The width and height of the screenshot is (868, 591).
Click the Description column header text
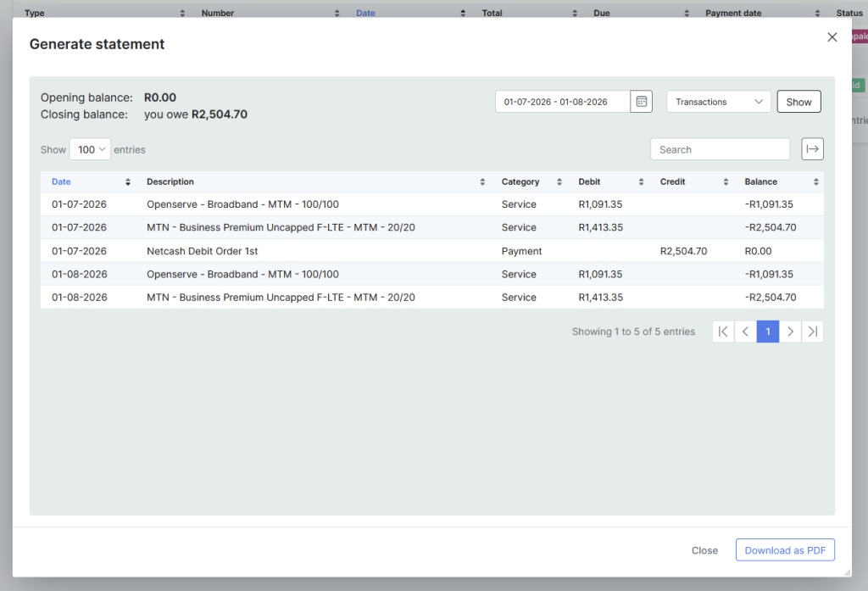[170, 181]
